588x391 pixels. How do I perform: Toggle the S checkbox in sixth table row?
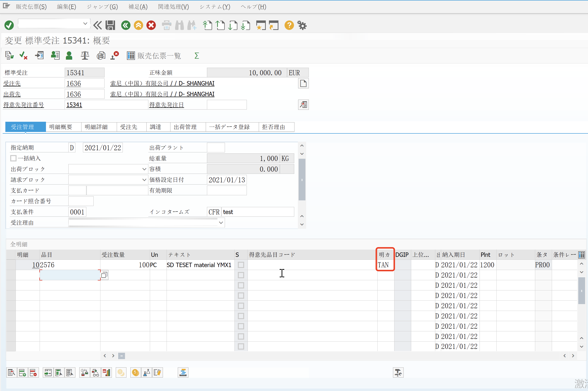pyautogui.click(x=241, y=316)
